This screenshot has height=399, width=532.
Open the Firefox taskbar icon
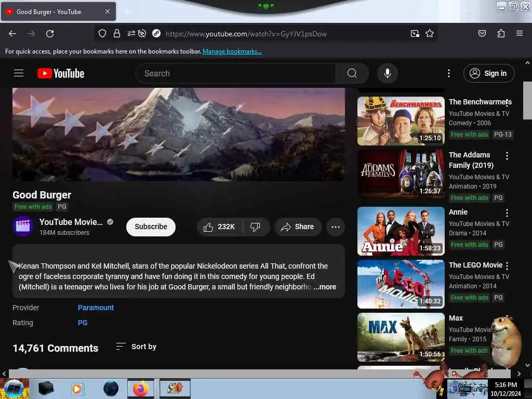(140, 389)
